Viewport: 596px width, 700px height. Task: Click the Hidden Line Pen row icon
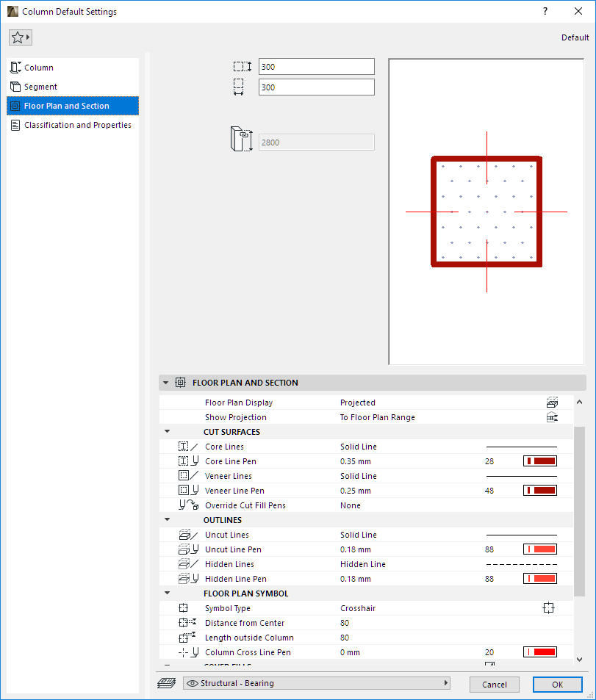188,579
